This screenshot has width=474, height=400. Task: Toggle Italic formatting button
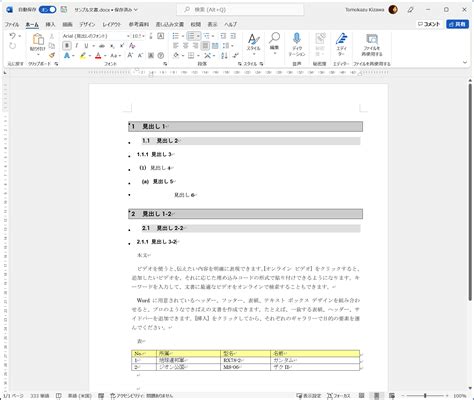[77, 46]
